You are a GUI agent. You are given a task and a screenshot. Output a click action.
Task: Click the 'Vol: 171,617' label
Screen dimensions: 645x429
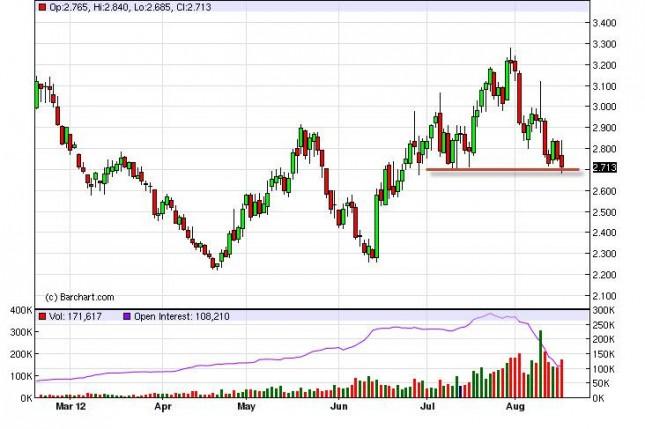tap(75, 316)
